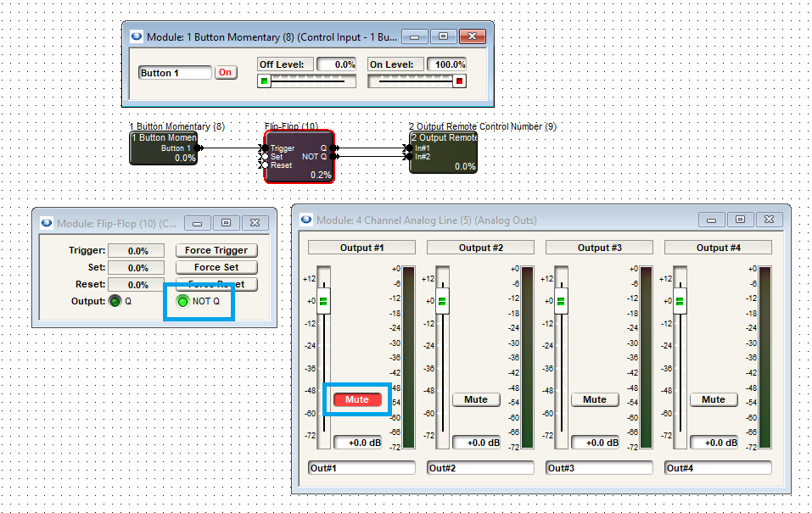Toggle the Button 1 On button
Image resolution: width=812 pixels, height=513 pixels.
(x=225, y=73)
